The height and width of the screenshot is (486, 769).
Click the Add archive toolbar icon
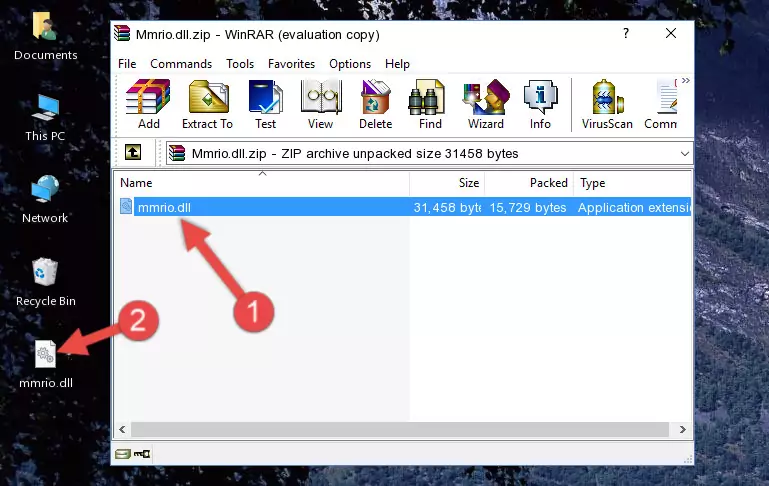point(148,104)
